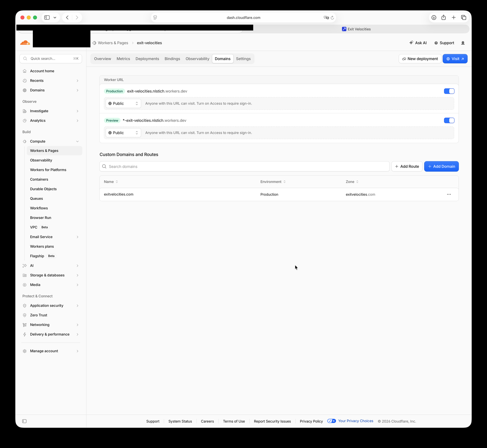Toggle the Production worker URL switch
The image size is (487, 448).
[x=449, y=91]
